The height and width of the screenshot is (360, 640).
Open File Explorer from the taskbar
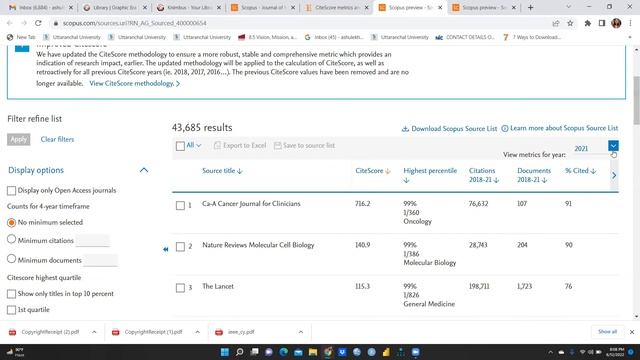313,352
